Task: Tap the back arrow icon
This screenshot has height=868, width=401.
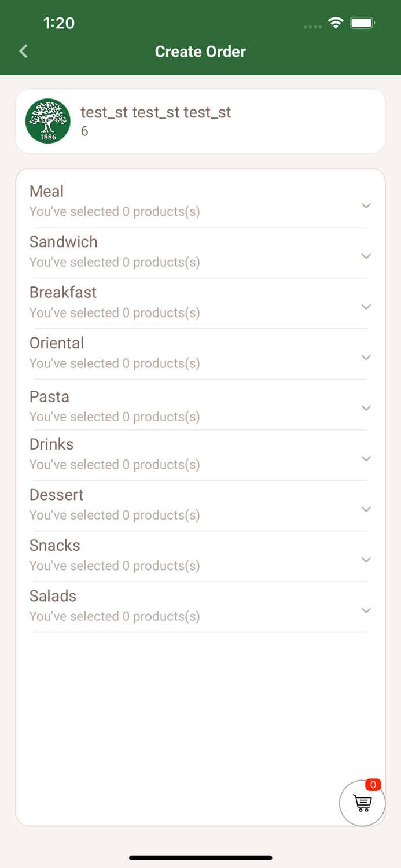Action: tap(24, 52)
